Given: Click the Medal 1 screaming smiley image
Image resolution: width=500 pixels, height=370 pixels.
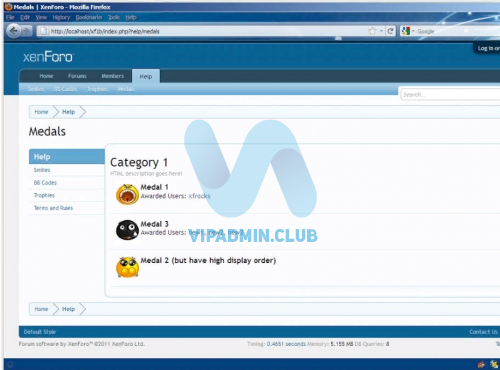Looking at the screenshot, I should 127,194.
